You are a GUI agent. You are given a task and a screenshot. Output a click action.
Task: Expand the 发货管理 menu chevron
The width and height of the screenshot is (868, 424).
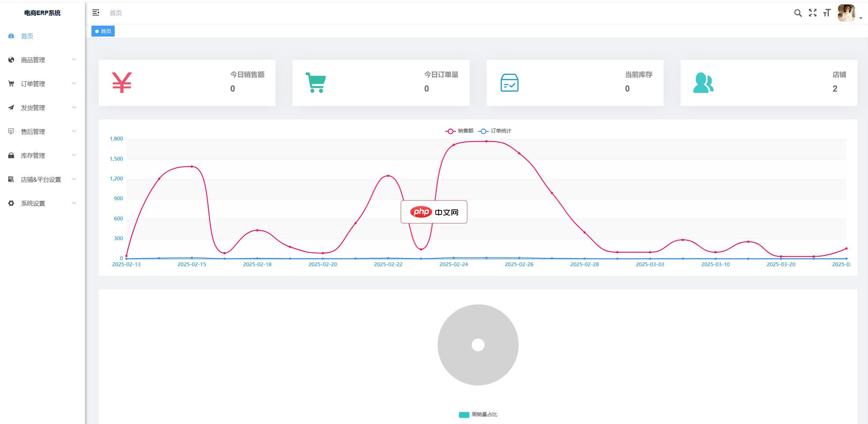point(74,107)
